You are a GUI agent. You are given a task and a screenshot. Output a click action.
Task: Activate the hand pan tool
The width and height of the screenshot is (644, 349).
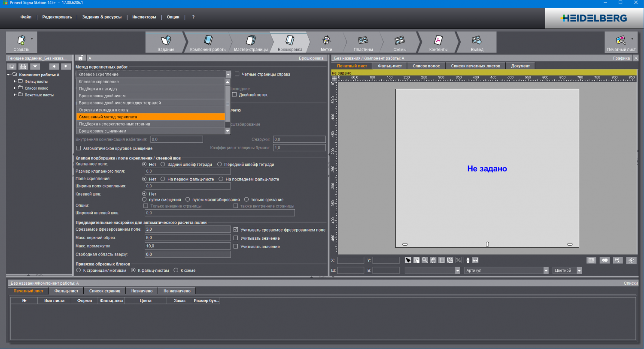[433, 260]
